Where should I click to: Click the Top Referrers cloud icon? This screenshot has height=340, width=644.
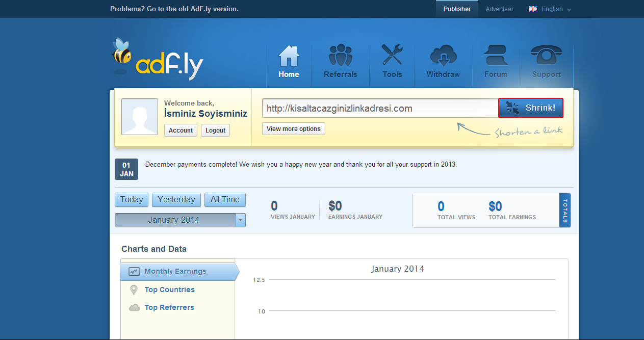tap(134, 308)
